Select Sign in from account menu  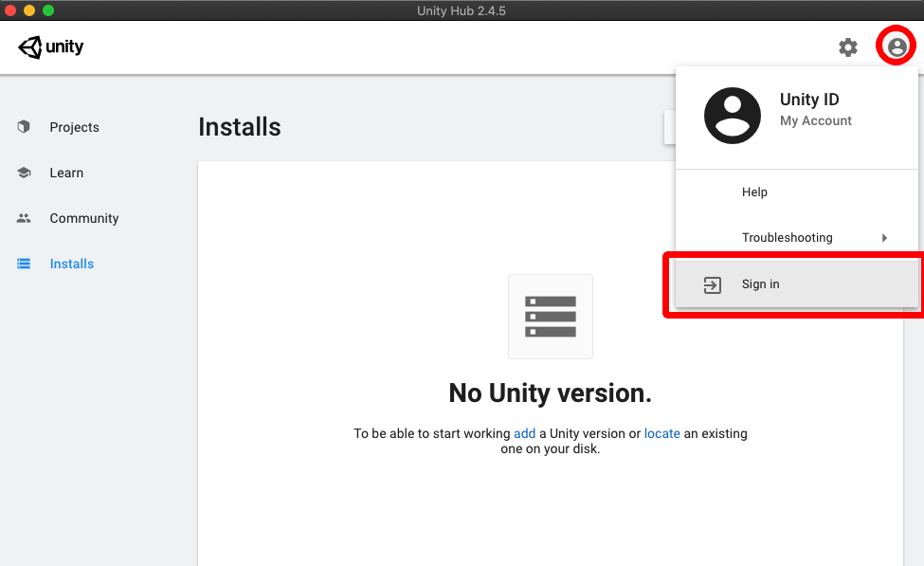[x=797, y=284]
